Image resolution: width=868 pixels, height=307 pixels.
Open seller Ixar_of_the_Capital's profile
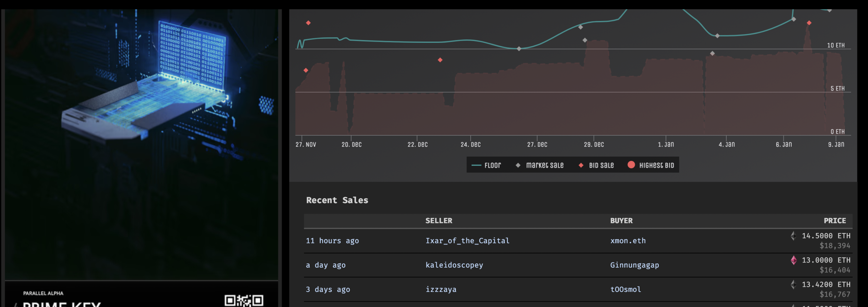[x=467, y=241]
